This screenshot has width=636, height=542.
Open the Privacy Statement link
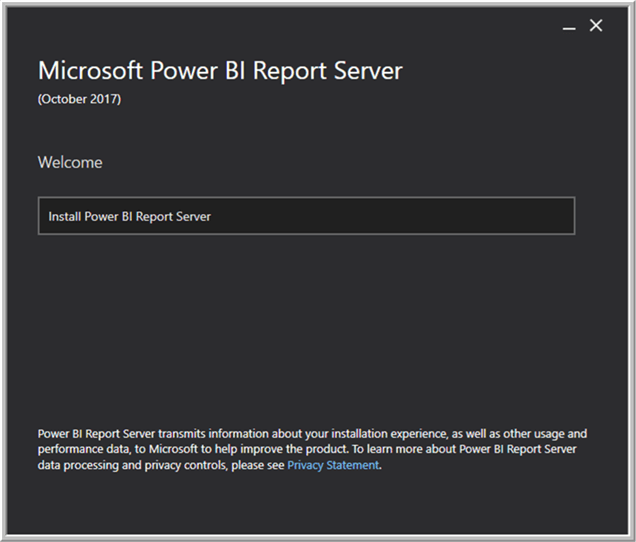tap(333, 465)
